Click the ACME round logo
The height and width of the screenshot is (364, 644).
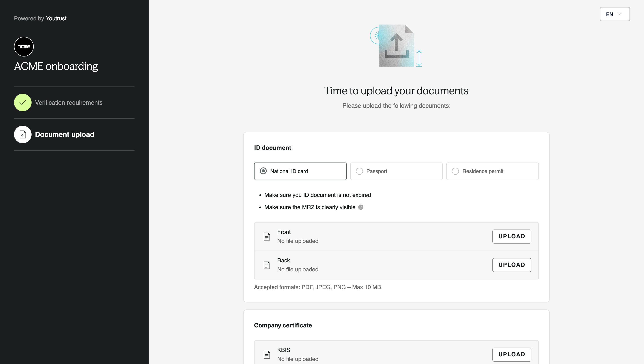pos(24,47)
